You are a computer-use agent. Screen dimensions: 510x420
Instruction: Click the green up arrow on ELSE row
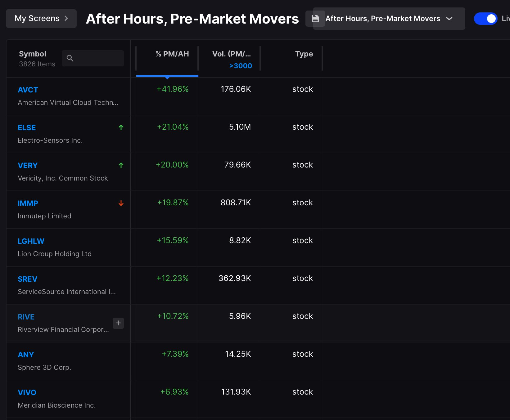[121, 127]
